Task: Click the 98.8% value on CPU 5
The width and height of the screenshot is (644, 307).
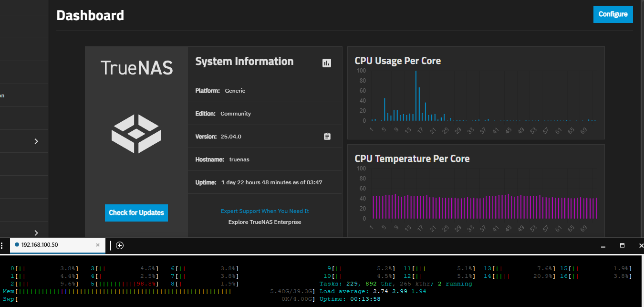Action: tap(146, 284)
